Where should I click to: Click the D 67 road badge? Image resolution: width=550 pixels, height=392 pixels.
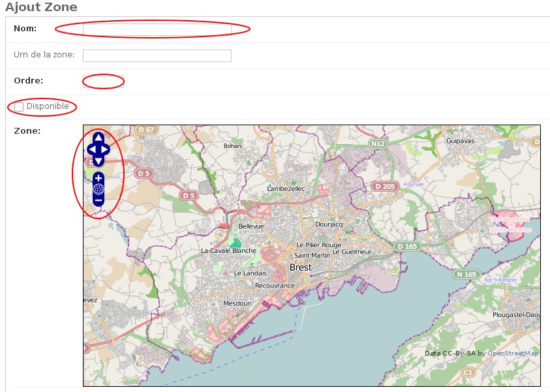click(146, 130)
